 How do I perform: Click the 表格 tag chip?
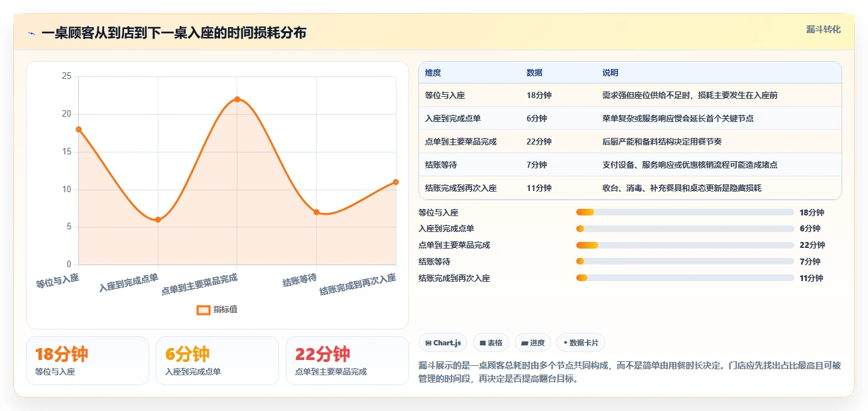(491, 343)
